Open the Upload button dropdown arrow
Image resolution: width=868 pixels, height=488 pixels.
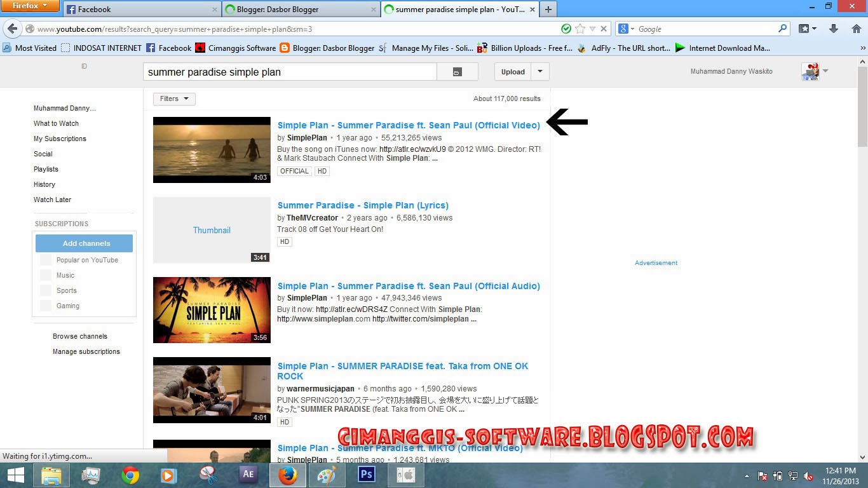click(540, 72)
